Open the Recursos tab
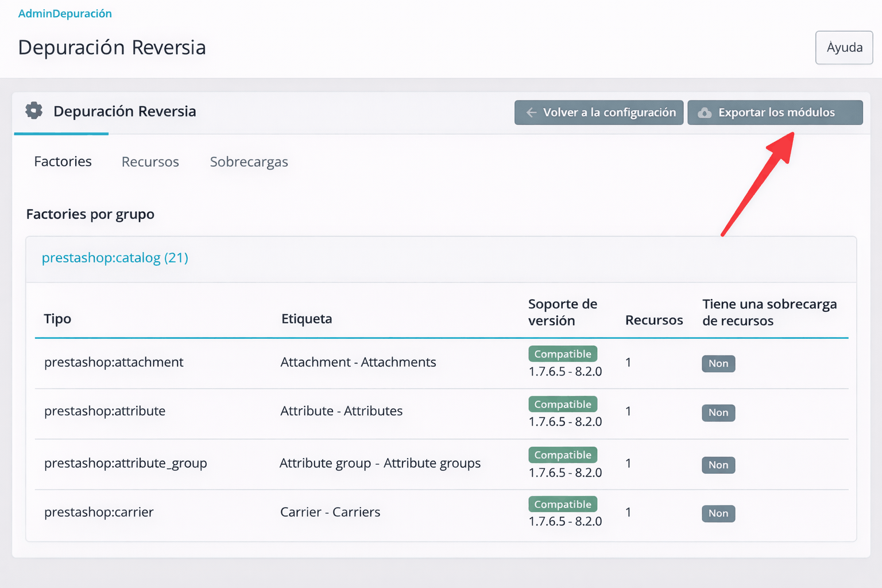Image resolution: width=882 pixels, height=588 pixels. coord(150,162)
